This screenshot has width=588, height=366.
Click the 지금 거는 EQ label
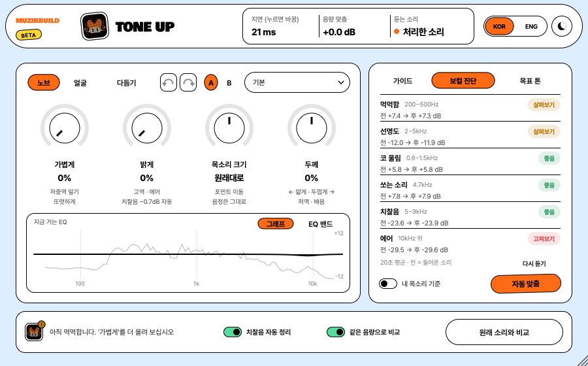tap(50, 222)
